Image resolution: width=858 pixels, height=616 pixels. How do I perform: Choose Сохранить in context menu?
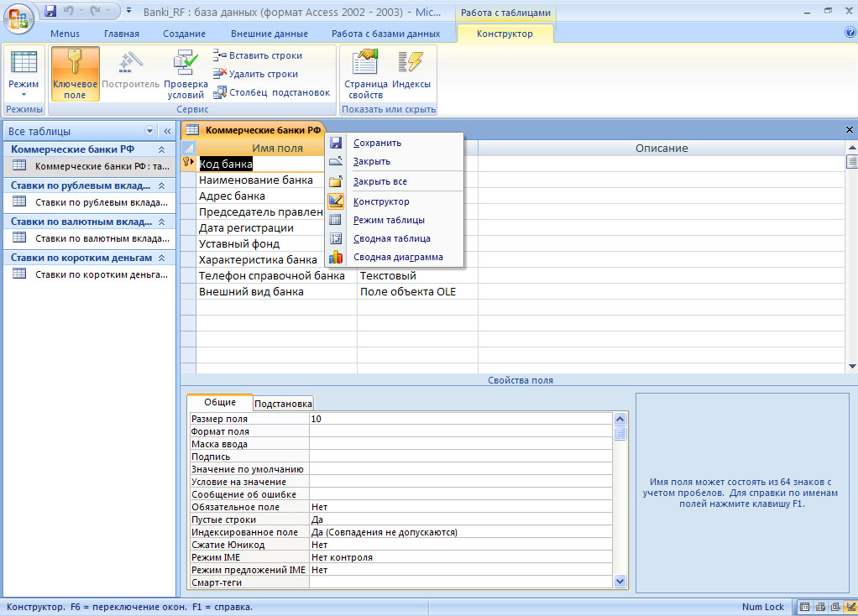pyautogui.click(x=394, y=143)
